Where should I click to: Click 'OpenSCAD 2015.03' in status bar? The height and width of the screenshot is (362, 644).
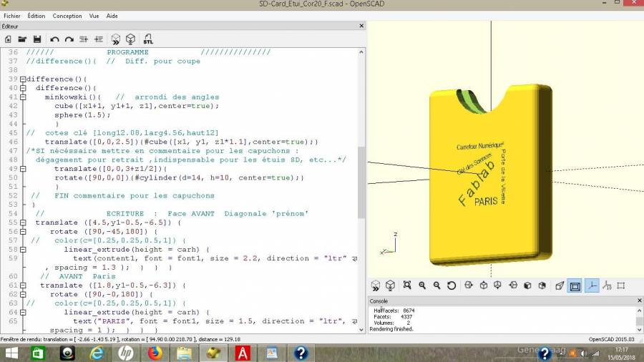[x=611, y=339]
